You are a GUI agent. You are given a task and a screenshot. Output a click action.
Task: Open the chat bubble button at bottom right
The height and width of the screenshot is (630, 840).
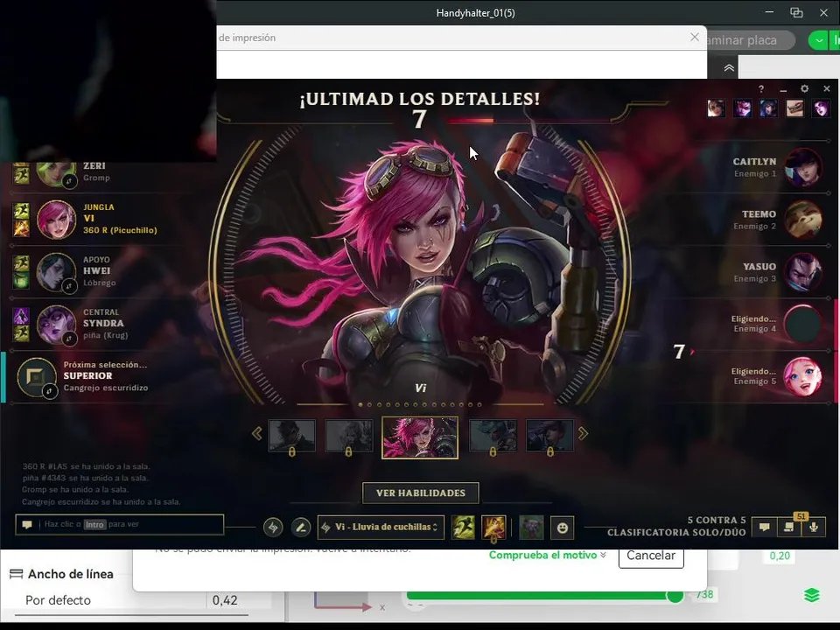(765, 527)
